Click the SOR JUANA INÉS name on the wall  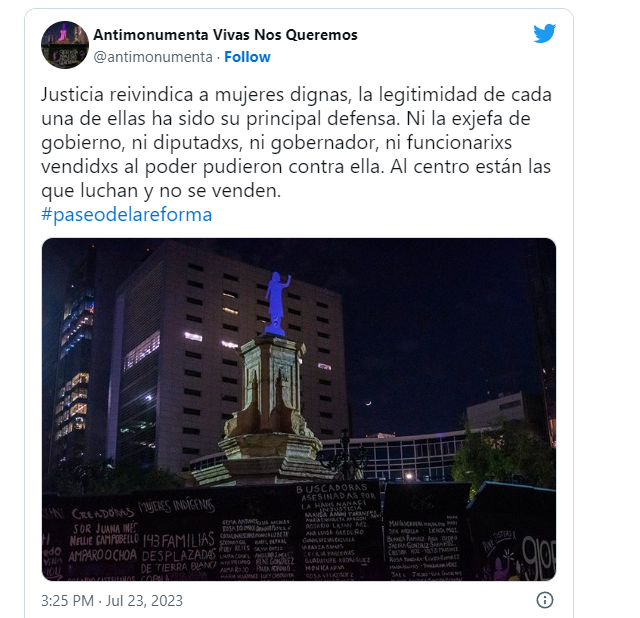pos(105,529)
